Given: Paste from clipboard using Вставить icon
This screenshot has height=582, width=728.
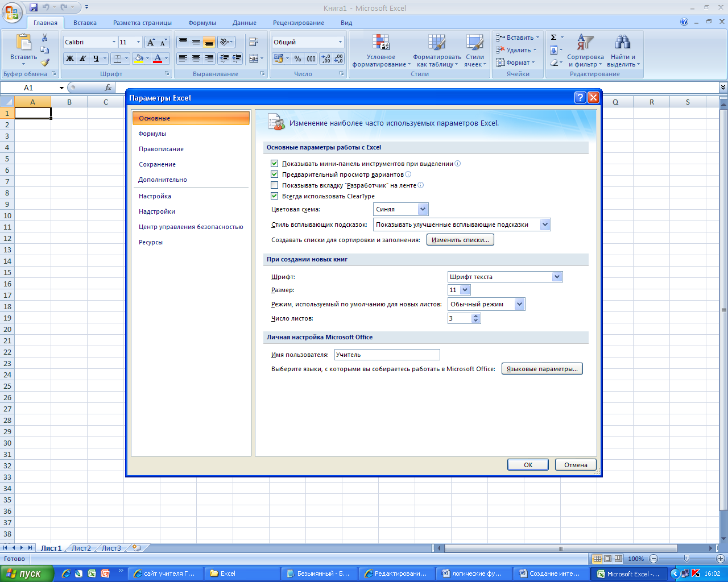Looking at the screenshot, I should coord(23,42).
